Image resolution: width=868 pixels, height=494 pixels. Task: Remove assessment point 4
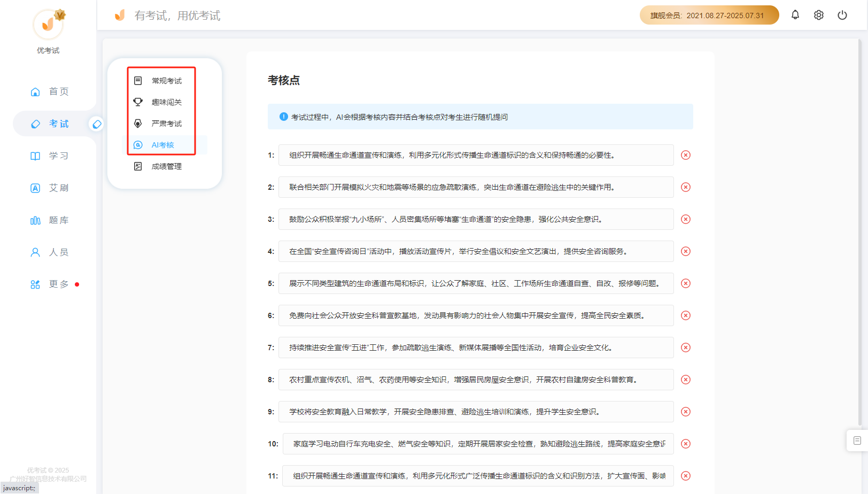pos(686,251)
